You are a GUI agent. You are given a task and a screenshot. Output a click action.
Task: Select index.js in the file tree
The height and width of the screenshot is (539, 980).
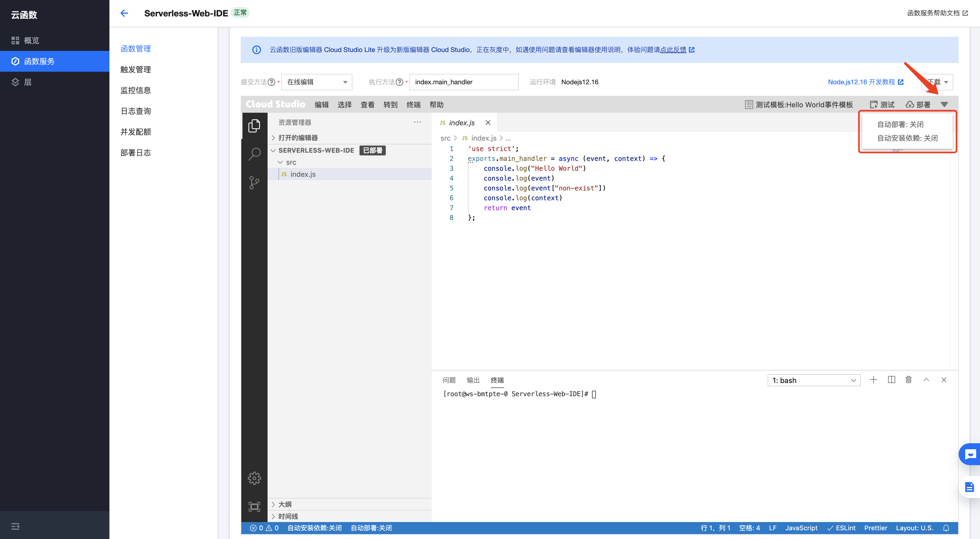[x=303, y=174]
